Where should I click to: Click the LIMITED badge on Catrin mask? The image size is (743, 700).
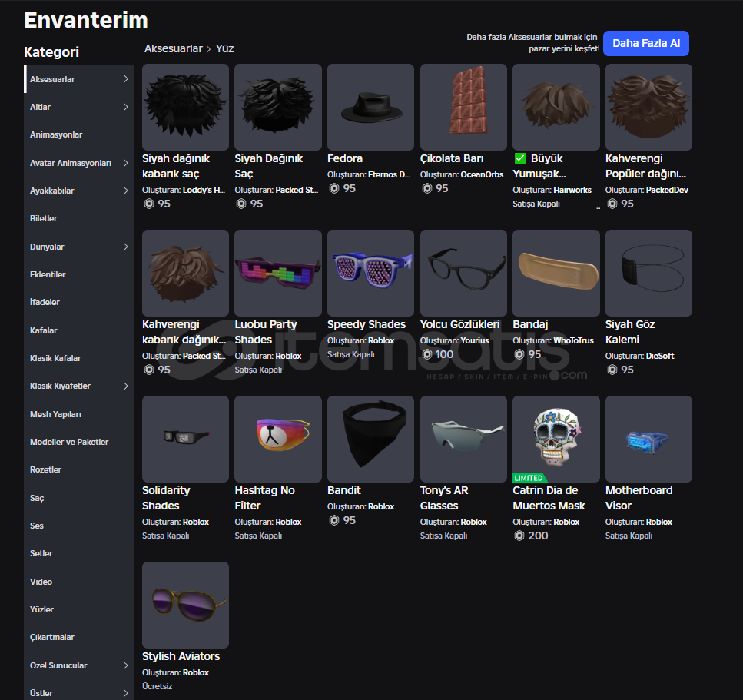click(529, 478)
